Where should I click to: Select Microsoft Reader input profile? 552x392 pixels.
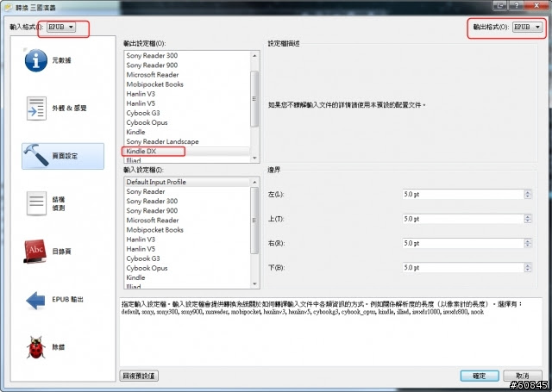click(187, 220)
